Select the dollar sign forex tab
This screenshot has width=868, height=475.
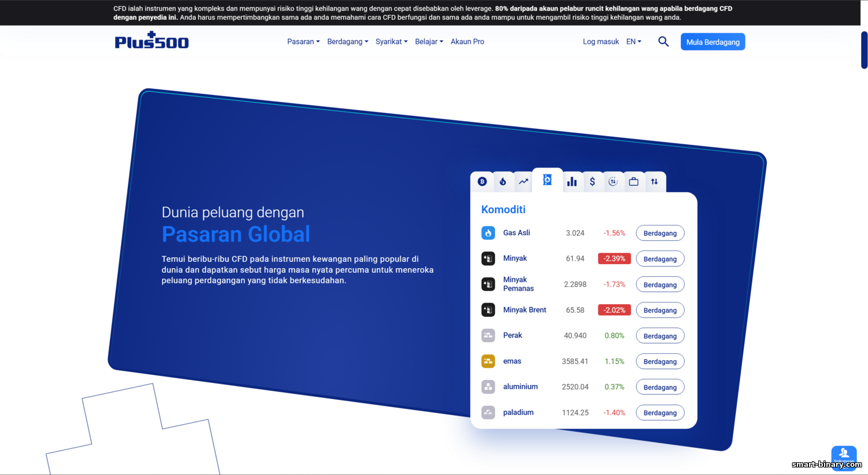(x=593, y=182)
